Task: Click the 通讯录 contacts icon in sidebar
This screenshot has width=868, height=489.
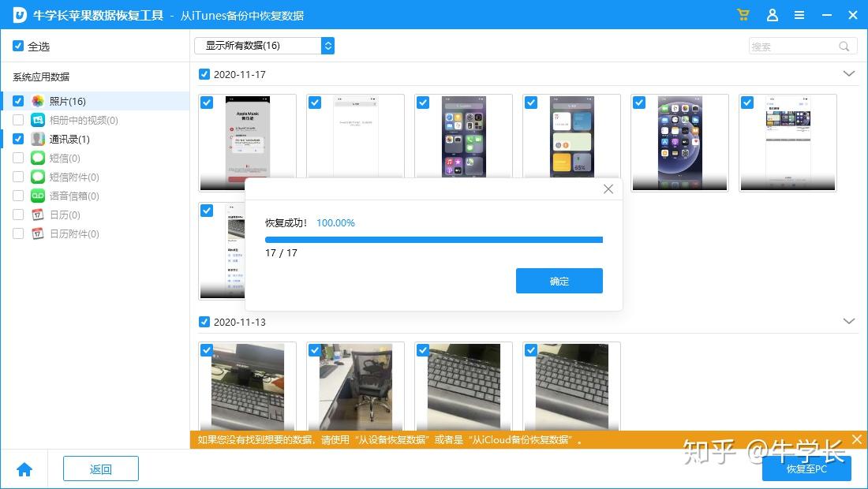Action: click(37, 139)
